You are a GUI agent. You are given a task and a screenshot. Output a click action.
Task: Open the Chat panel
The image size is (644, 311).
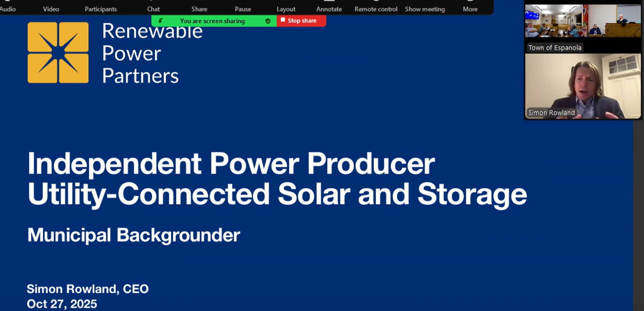pos(153,9)
